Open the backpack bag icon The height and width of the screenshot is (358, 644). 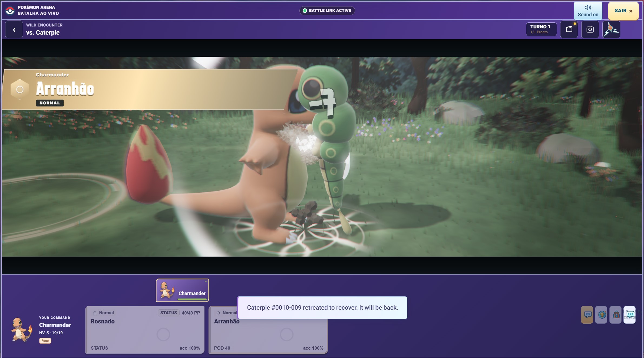(x=616, y=314)
